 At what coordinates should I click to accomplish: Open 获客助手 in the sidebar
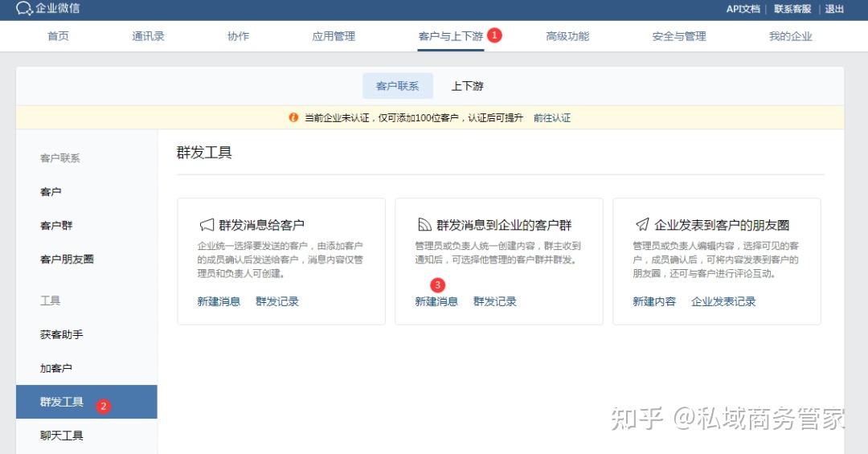61,334
